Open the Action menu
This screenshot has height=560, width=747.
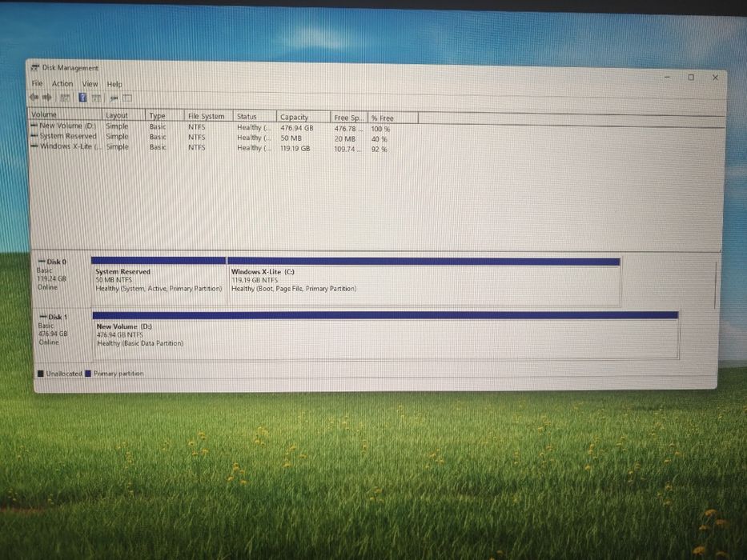(62, 84)
